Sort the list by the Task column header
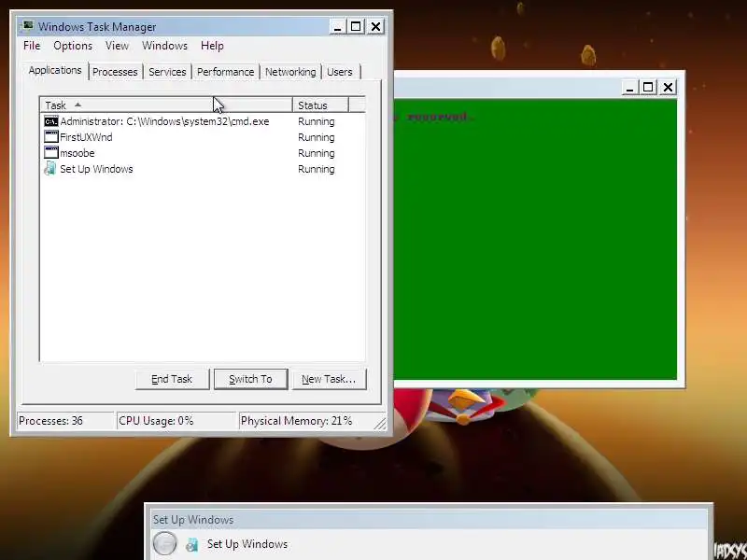Screen dimensions: 747x560 pos(166,105)
